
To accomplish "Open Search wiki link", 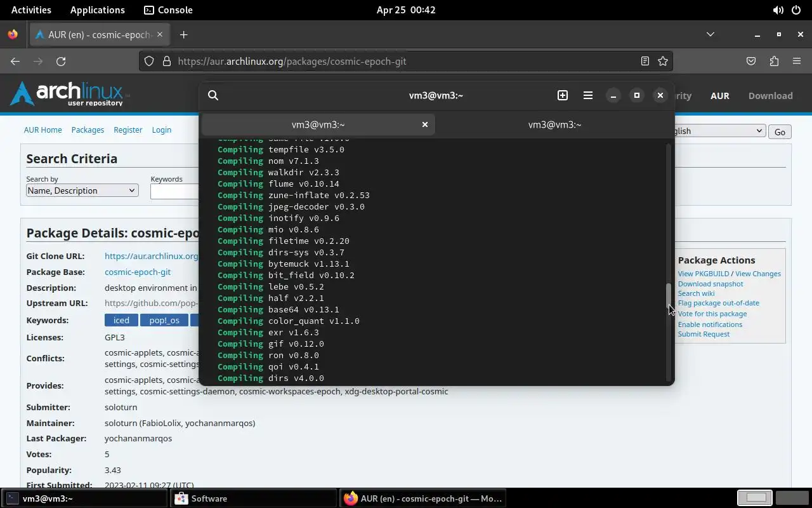I will pos(696,293).
